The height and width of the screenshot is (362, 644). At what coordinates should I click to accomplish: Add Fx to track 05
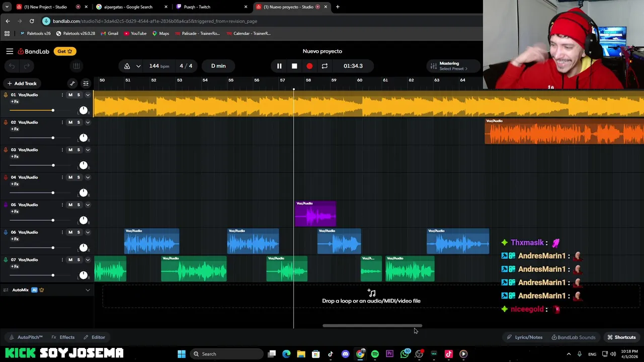coord(15,212)
